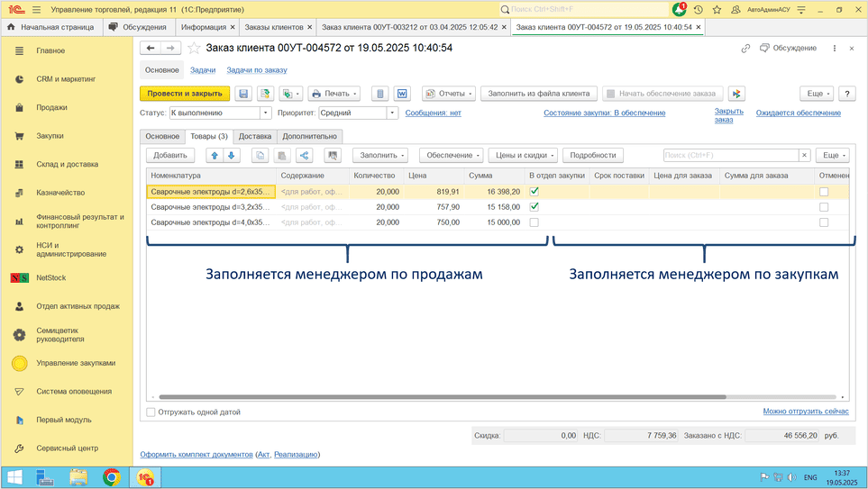Image resolution: width=868 pixels, height=489 pixels.
Task: Open File Explorer from the taskbar
Action: [78, 477]
